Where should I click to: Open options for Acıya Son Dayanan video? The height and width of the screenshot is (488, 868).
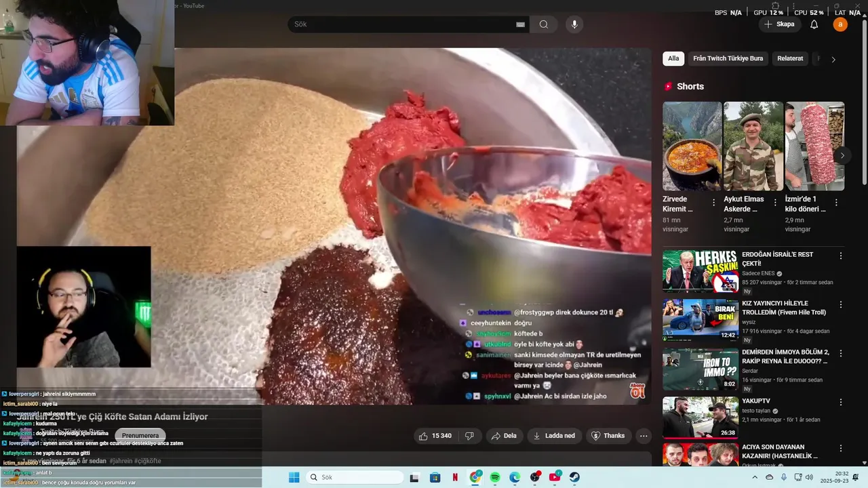click(841, 449)
